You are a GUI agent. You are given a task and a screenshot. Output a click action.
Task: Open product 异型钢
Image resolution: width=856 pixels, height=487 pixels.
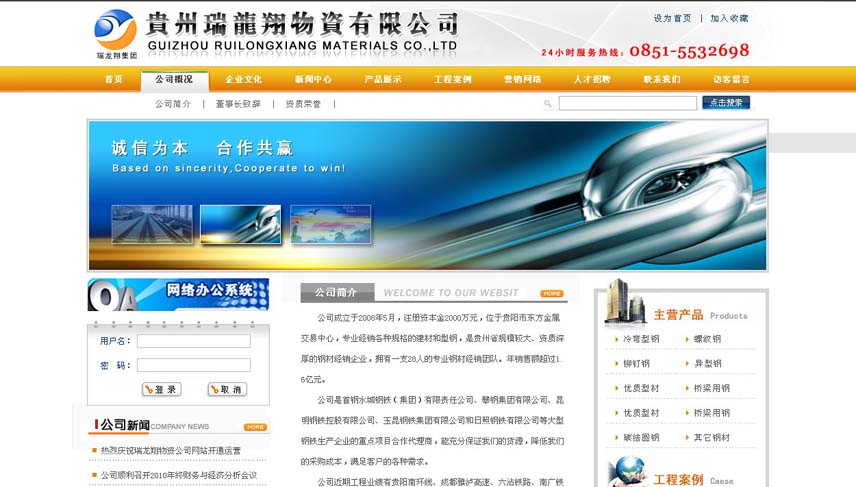pyautogui.click(x=708, y=364)
